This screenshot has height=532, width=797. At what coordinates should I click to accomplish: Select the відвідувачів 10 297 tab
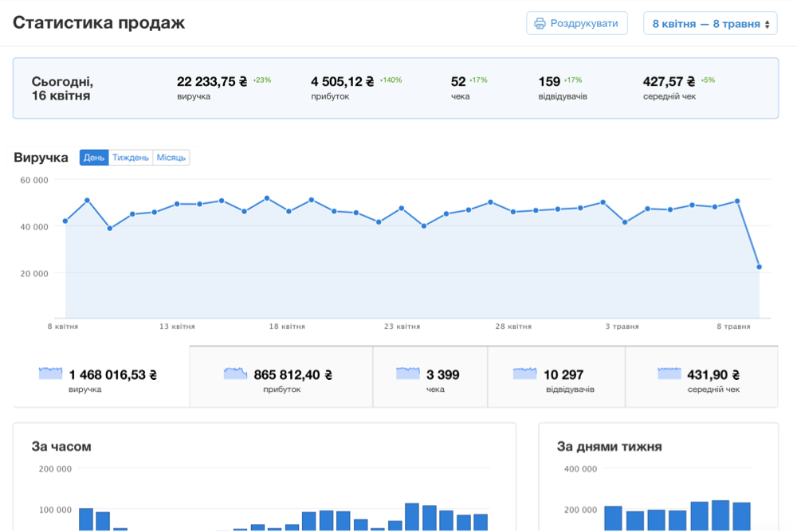pyautogui.click(x=556, y=377)
